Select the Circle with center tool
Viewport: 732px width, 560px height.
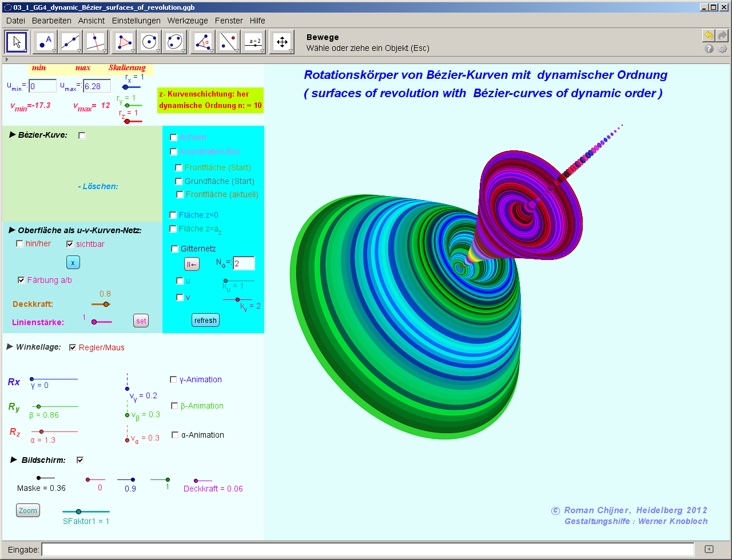pos(149,42)
